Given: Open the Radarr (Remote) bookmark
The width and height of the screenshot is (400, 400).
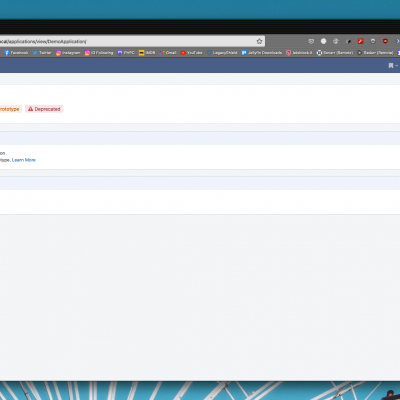Looking at the screenshot, I should click(375, 53).
